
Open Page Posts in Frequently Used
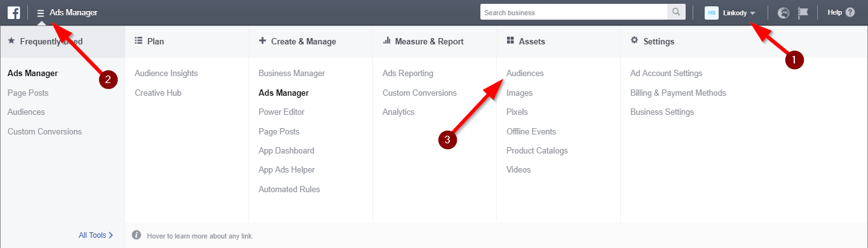[28, 93]
